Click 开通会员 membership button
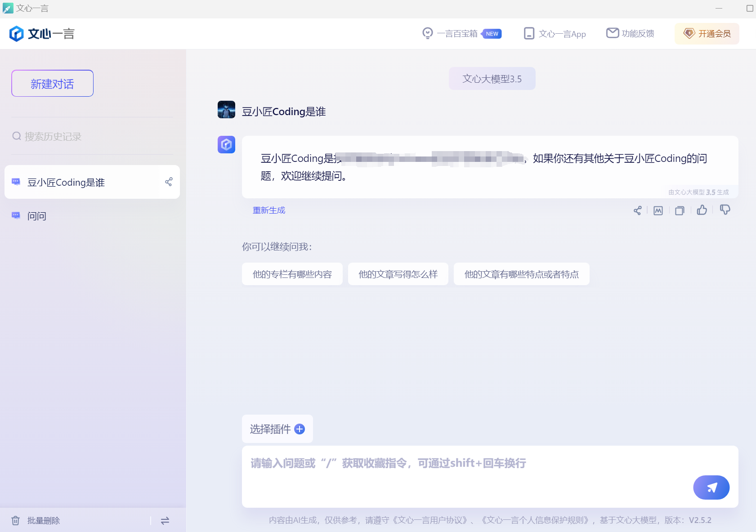The width and height of the screenshot is (756, 532). pyautogui.click(x=707, y=34)
